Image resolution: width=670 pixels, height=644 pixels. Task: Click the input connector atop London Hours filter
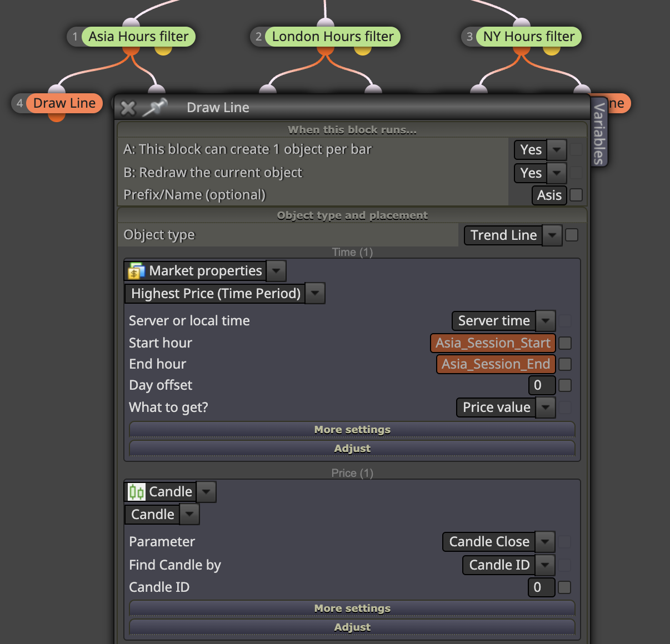[x=326, y=23]
